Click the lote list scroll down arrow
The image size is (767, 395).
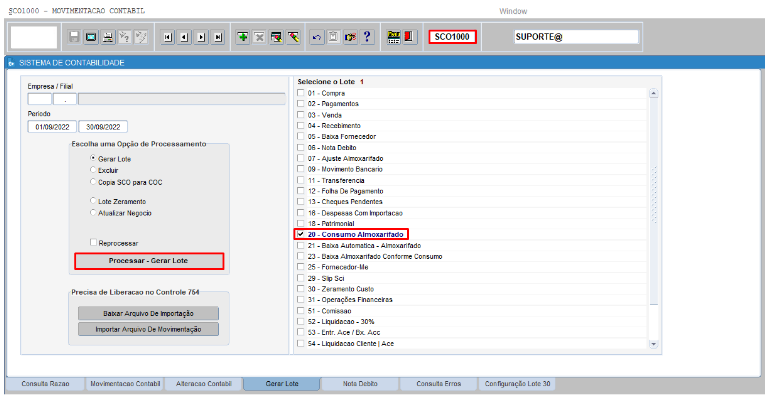[x=654, y=344]
